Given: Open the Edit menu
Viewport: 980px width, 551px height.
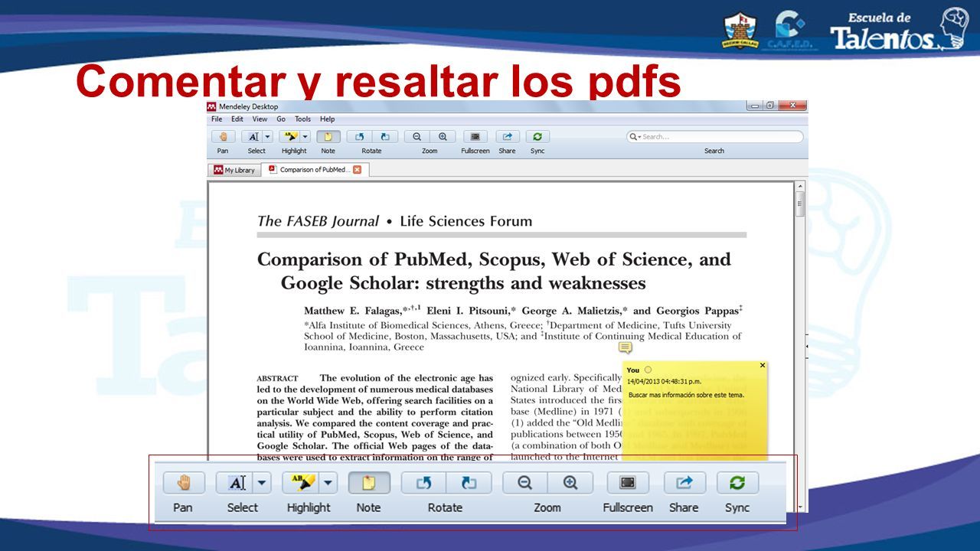Looking at the screenshot, I should tap(237, 119).
